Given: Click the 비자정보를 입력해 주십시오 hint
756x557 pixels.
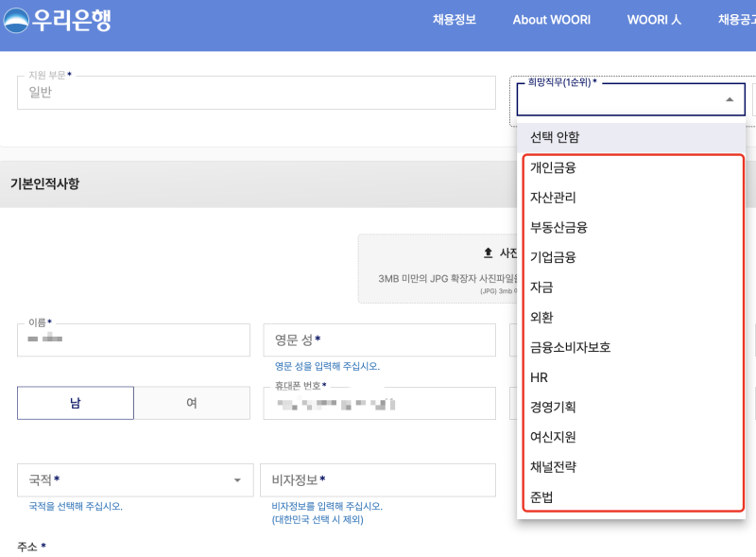Looking at the screenshot, I should tap(327, 506).
